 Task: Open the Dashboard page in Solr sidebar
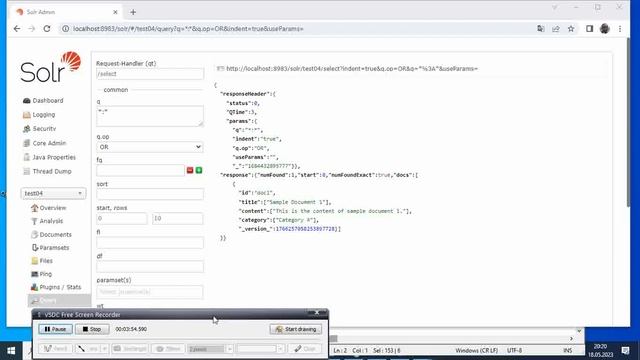[x=43, y=100]
